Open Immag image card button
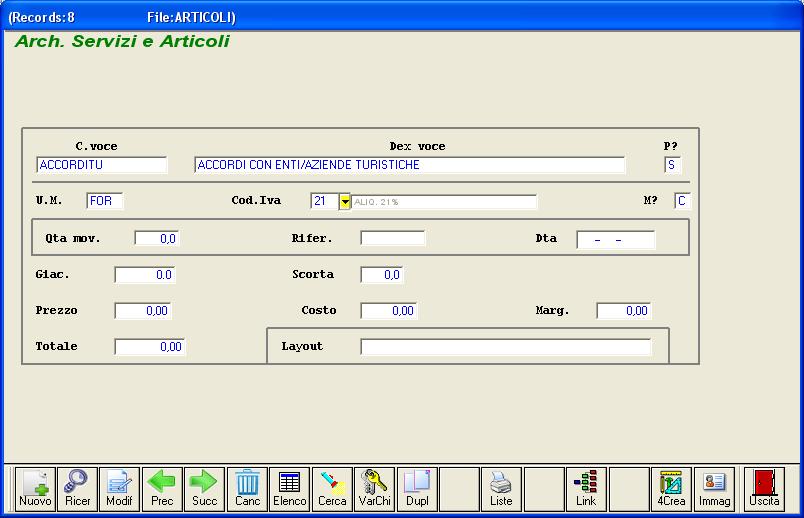Viewport: 804px width, 518px height. [x=714, y=489]
